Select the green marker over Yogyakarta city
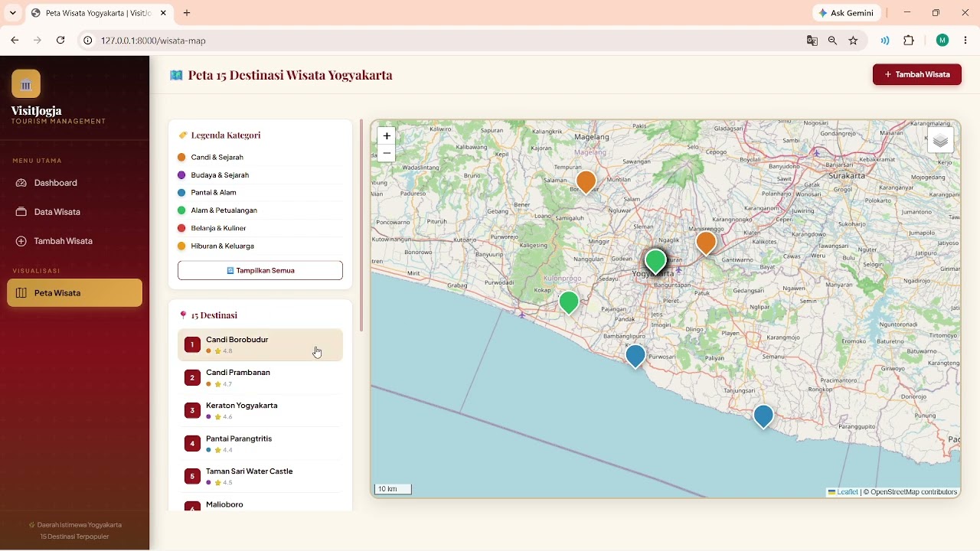 [x=655, y=262]
